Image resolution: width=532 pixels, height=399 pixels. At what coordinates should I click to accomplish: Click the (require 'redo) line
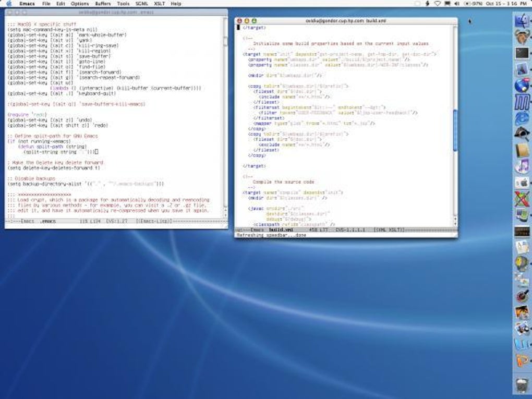(27, 115)
